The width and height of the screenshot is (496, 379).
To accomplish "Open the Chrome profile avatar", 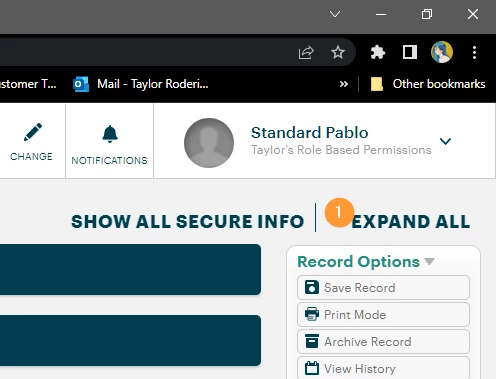I will (x=442, y=52).
